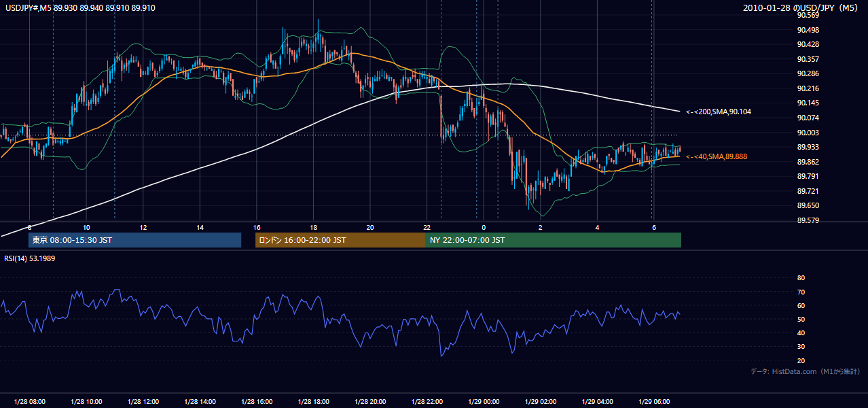Viewport: 868px width, 408px height.
Task: Click hour tick 22 under the price chart
Action: tap(427, 227)
